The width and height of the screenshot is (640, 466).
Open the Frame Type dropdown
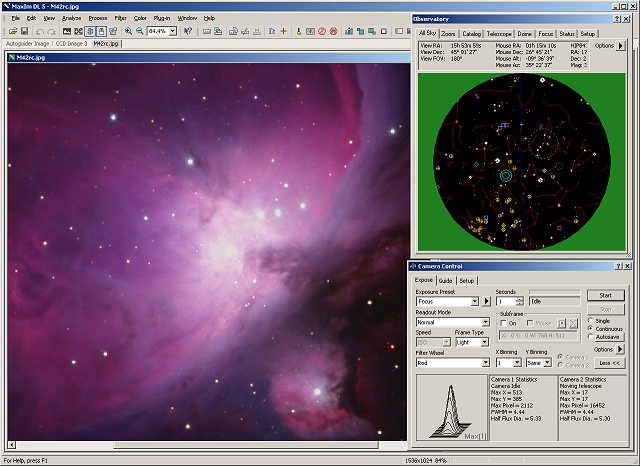coord(485,342)
